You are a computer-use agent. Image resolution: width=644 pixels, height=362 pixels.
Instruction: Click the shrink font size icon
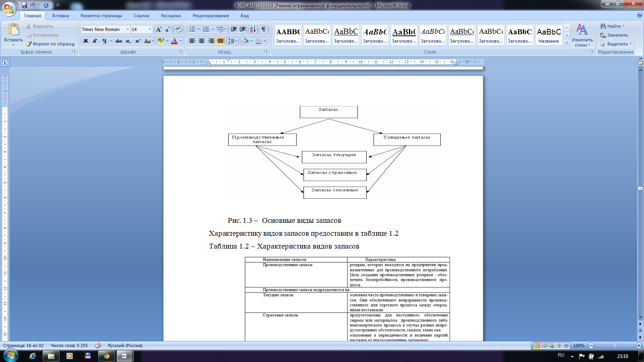(167, 29)
